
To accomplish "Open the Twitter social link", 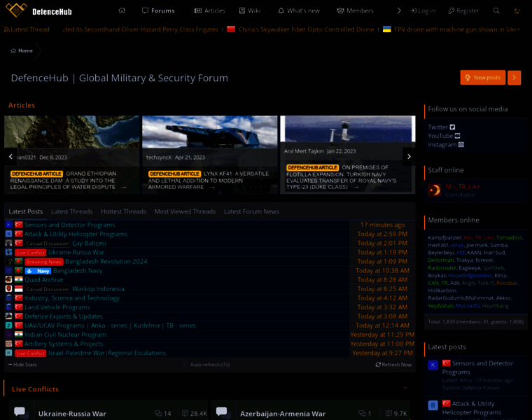I will pos(442,127).
